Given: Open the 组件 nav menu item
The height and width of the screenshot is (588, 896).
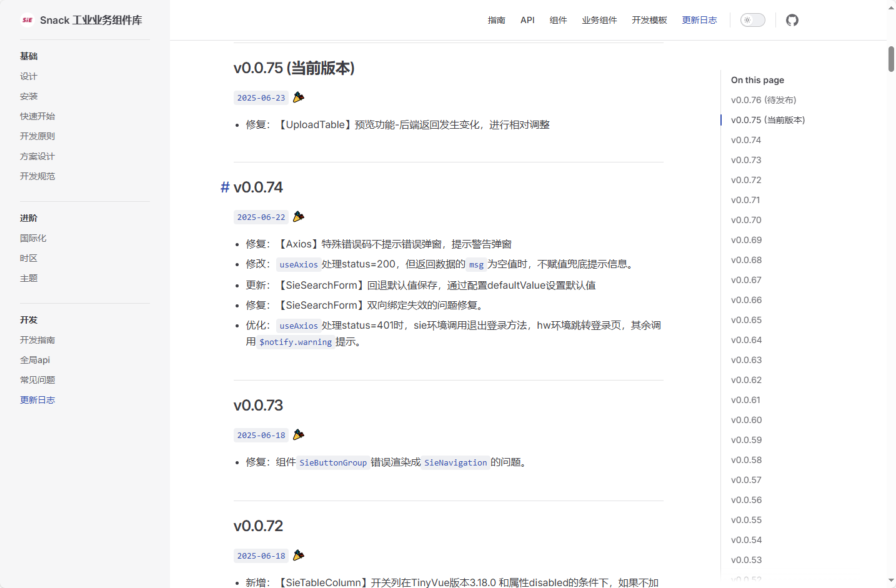Looking at the screenshot, I should click(558, 20).
